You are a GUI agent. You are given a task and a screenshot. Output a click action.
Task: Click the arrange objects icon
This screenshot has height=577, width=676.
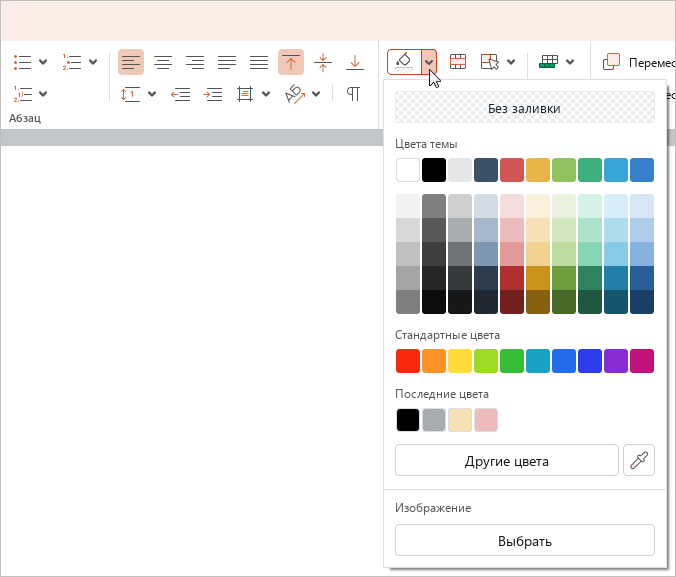(x=611, y=62)
